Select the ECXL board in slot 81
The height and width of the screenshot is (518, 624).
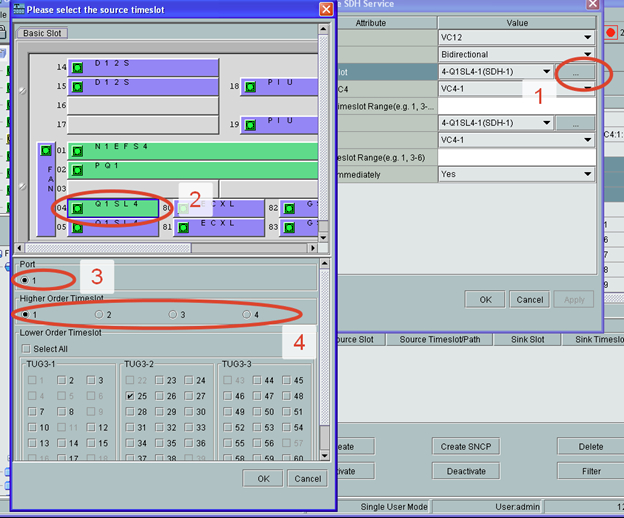[219, 228]
